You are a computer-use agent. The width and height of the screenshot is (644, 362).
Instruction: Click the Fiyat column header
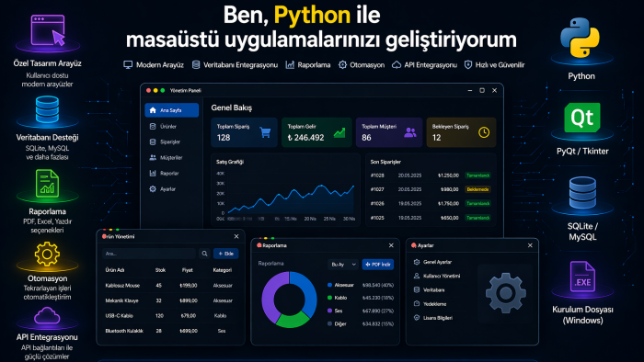[x=188, y=270]
